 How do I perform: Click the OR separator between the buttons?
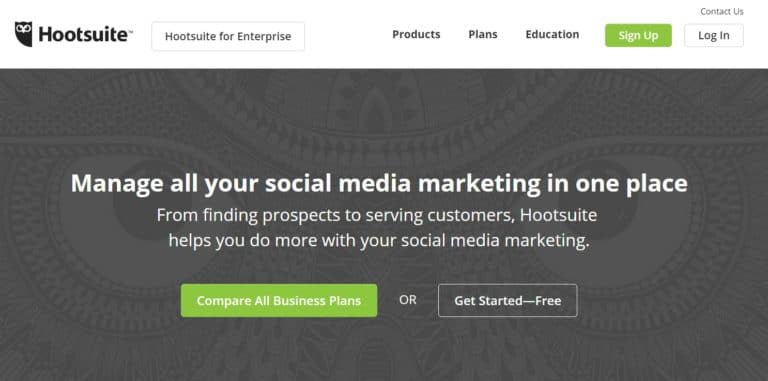tap(408, 300)
